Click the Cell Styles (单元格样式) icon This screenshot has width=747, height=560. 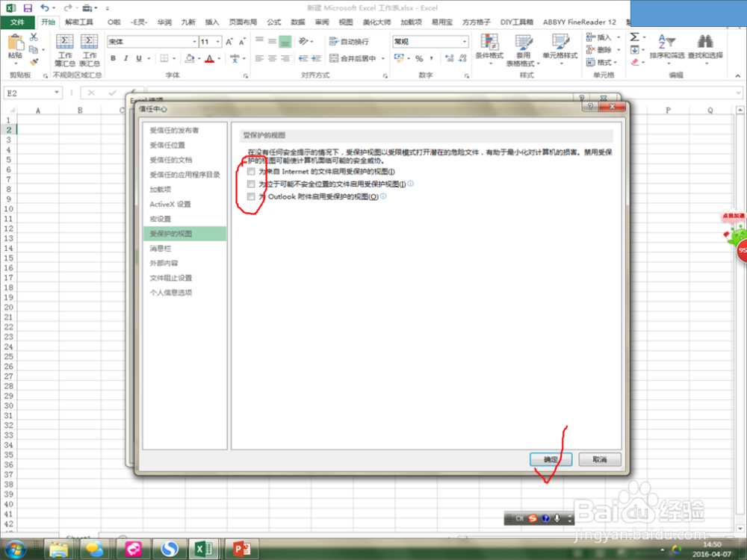coord(560,42)
